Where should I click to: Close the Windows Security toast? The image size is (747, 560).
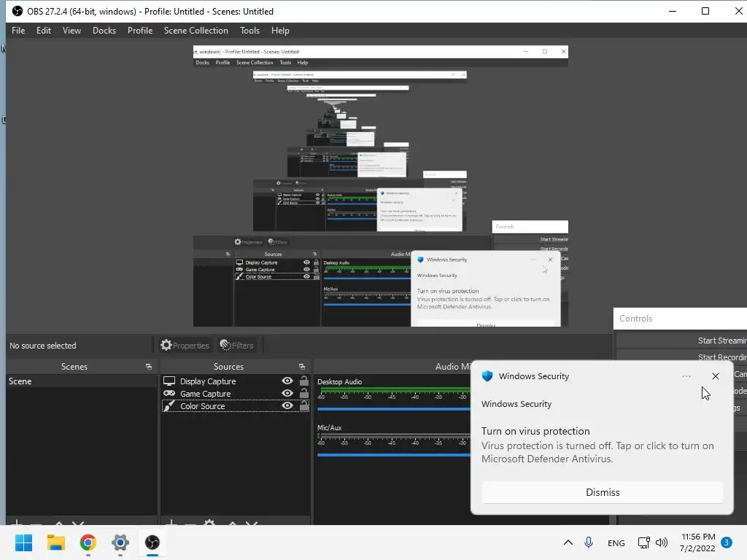(715, 376)
